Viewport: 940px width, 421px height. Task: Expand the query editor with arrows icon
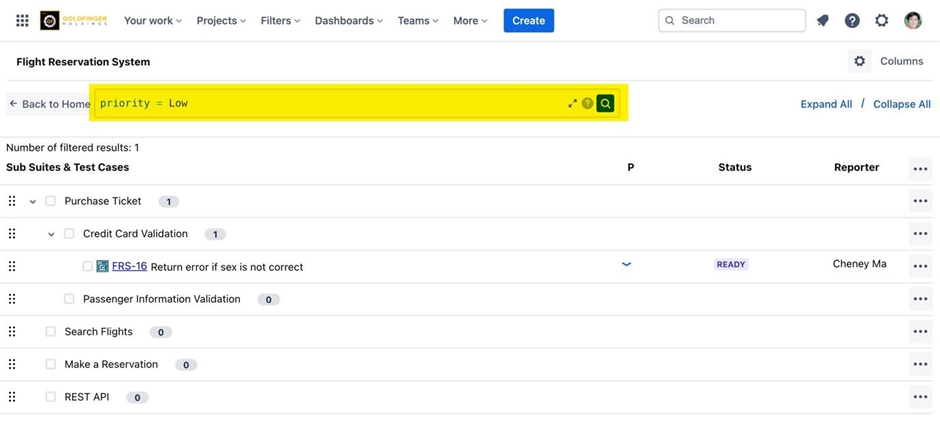coord(573,103)
